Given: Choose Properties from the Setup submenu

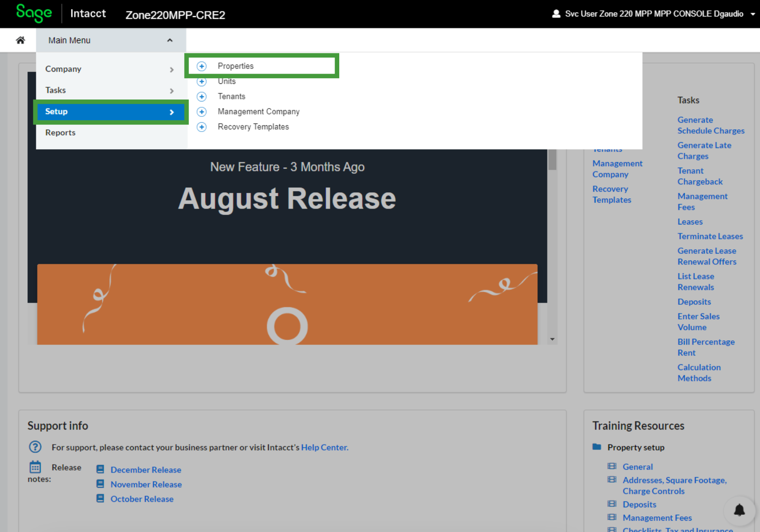Looking at the screenshot, I should pos(235,66).
